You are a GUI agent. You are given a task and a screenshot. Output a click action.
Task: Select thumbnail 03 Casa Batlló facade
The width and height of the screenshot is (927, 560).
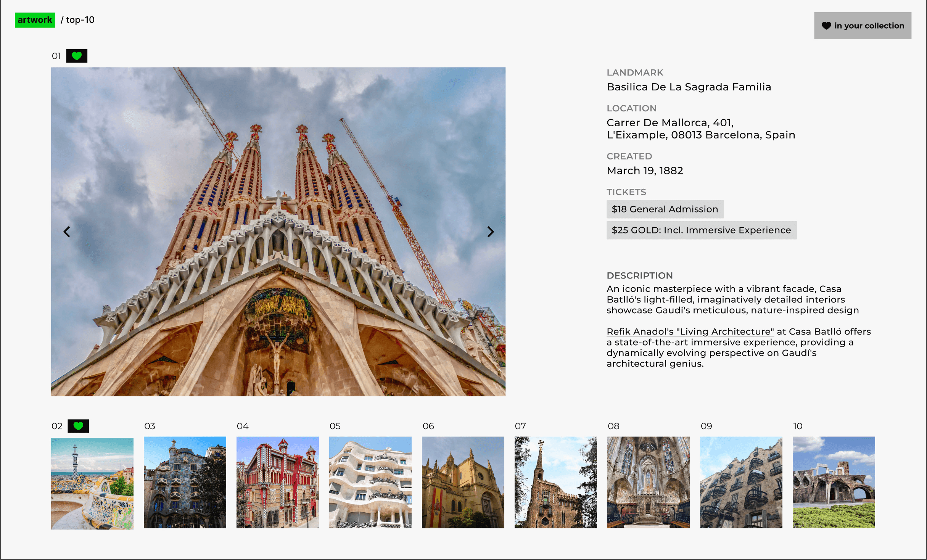tap(185, 482)
